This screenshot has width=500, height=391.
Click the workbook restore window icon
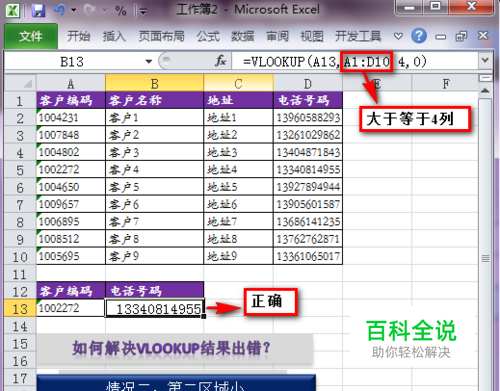pos(461,36)
